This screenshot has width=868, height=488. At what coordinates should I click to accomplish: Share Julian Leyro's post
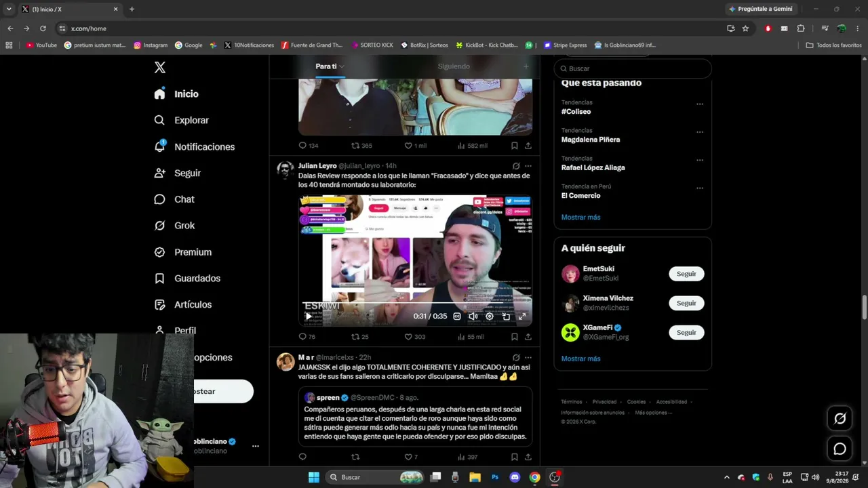[x=528, y=336]
